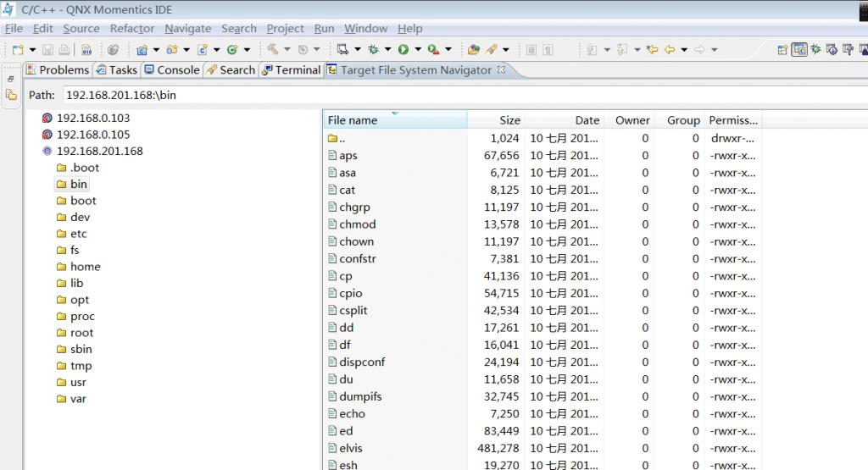The height and width of the screenshot is (470, 868).
Task: Sort by the Size column header
Action: click(x=495, y=120)
